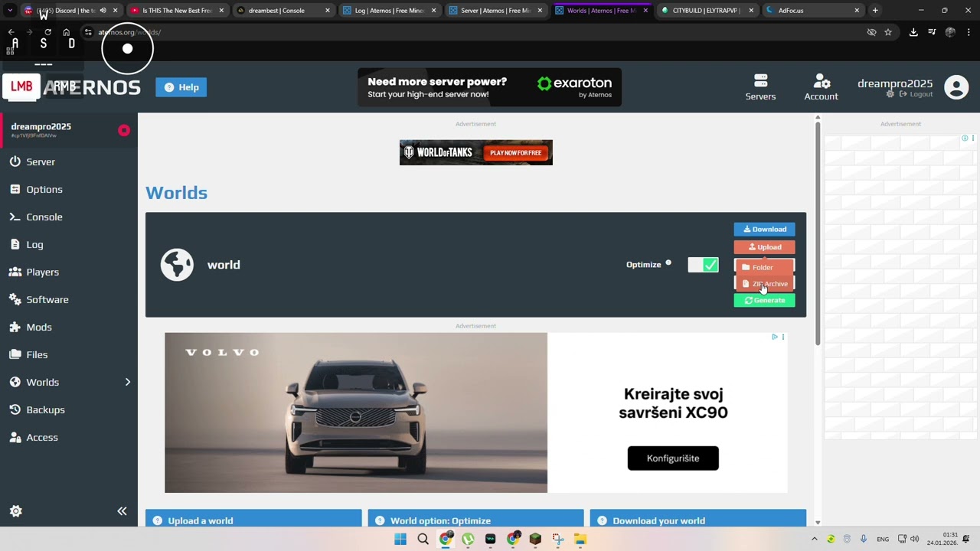Choose ZIP Archive upload option
The width and height of the screenshot is (980, 551).
tap(764, 284)
